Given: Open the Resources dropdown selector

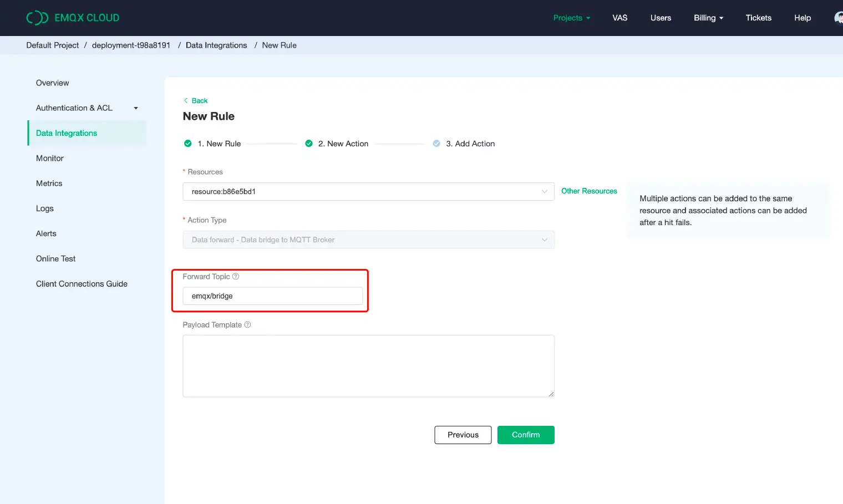Looking at the screenshot, I should (368, 192).
